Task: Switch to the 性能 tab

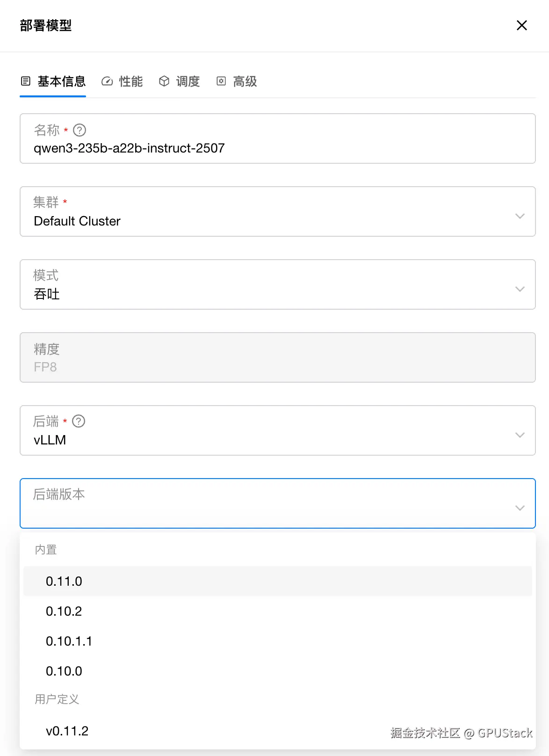Action: pos(130,81)
